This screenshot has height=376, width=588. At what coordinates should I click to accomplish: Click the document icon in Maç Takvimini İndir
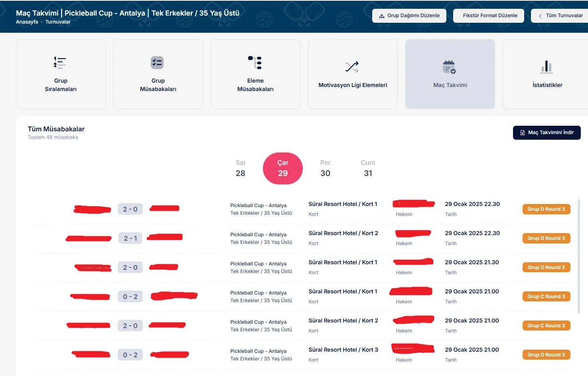click(522, 133)
